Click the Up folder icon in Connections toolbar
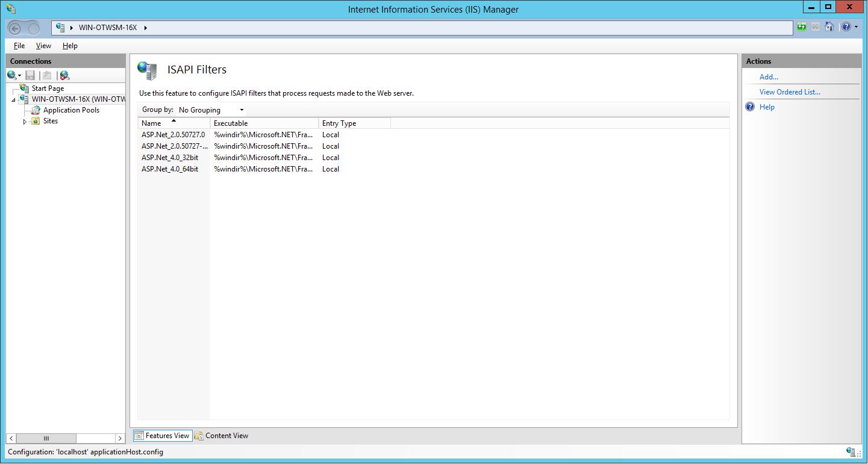This screenshot has width=868, height=464. point(47,75)
